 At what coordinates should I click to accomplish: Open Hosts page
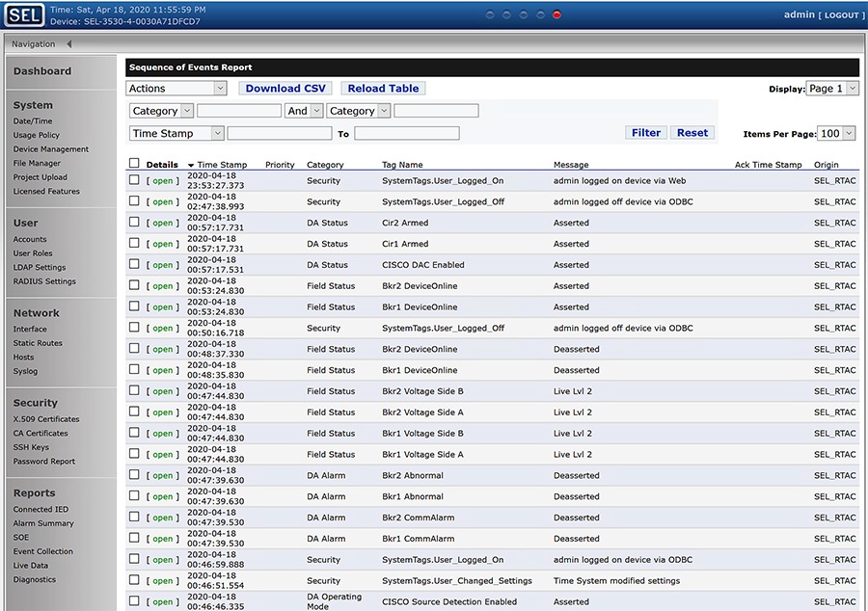coord(23,358)
